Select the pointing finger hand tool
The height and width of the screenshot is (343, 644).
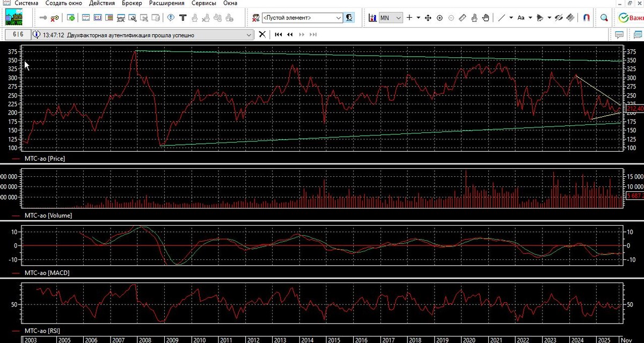[x=474, y=18]
